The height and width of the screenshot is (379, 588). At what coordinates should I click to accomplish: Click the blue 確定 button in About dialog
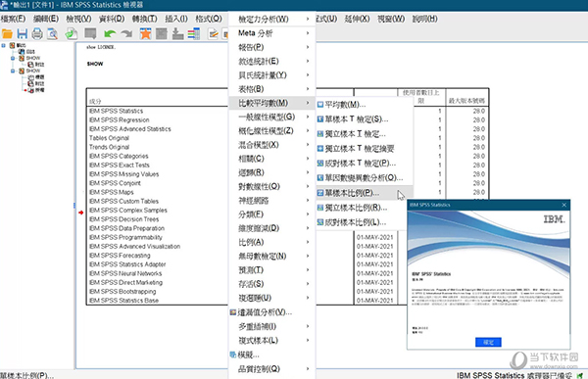pos(488,342)
